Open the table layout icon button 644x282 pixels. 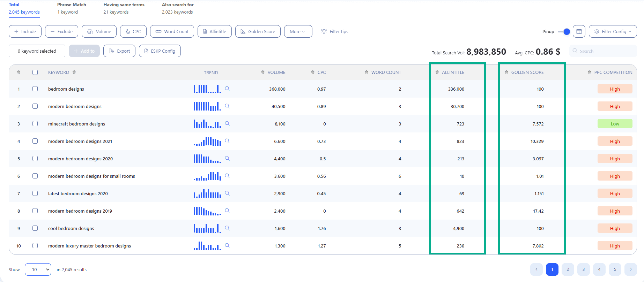tap(579, 31)
